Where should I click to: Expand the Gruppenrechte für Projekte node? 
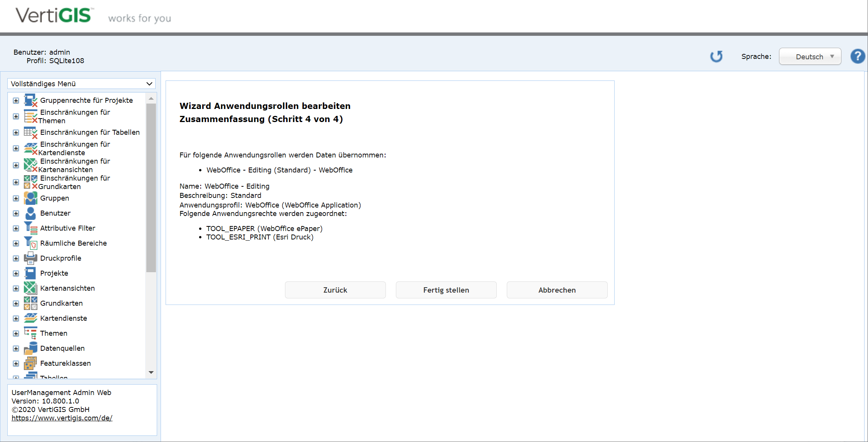coord(16,100)
